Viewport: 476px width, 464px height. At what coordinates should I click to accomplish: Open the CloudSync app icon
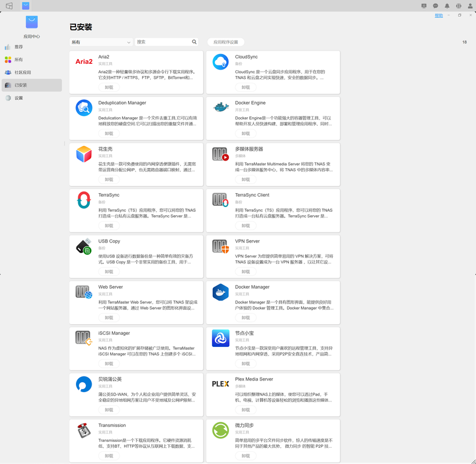(x=220, y=61)
